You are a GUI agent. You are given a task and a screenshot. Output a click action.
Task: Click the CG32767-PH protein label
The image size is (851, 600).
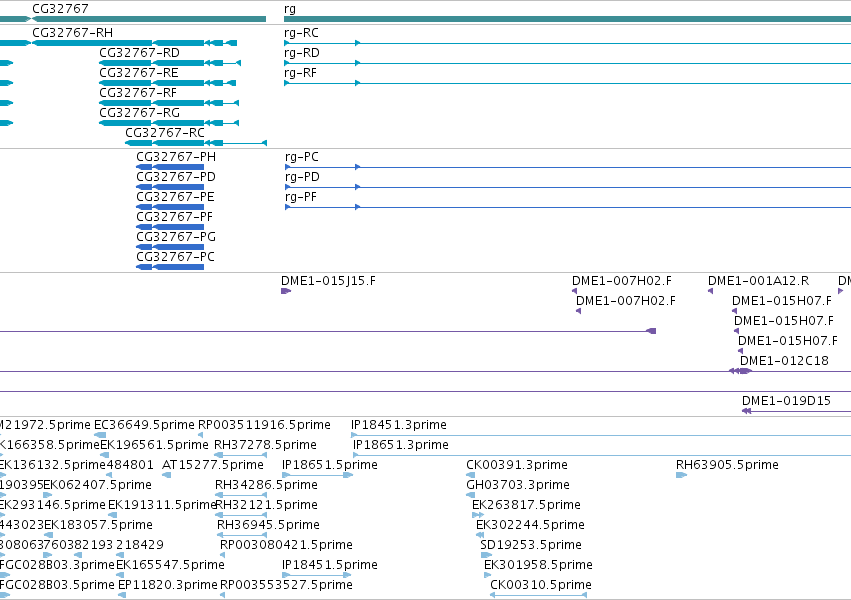coord(176,157)
